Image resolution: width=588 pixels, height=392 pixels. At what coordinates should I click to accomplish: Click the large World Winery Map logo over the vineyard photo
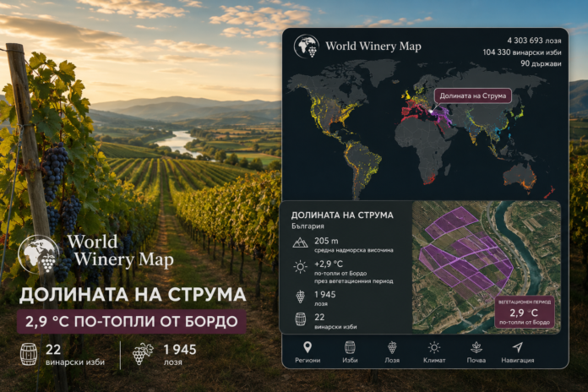95,253
